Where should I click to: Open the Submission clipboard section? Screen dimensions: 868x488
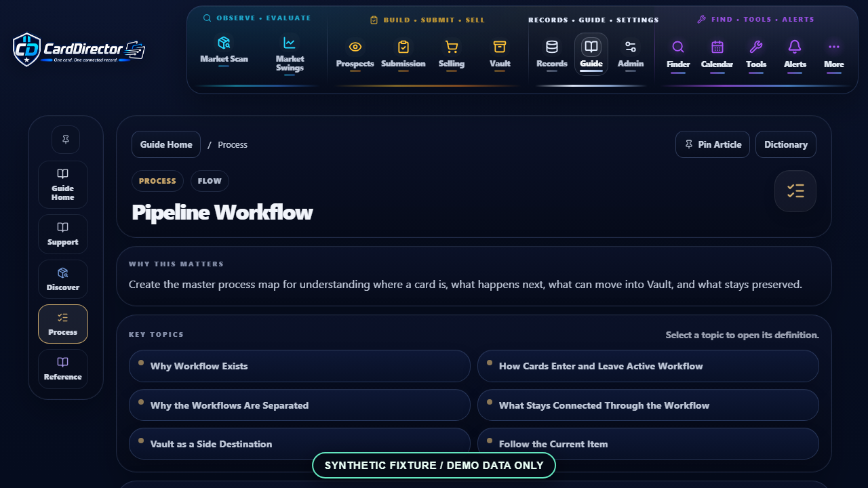click(403, 54)
